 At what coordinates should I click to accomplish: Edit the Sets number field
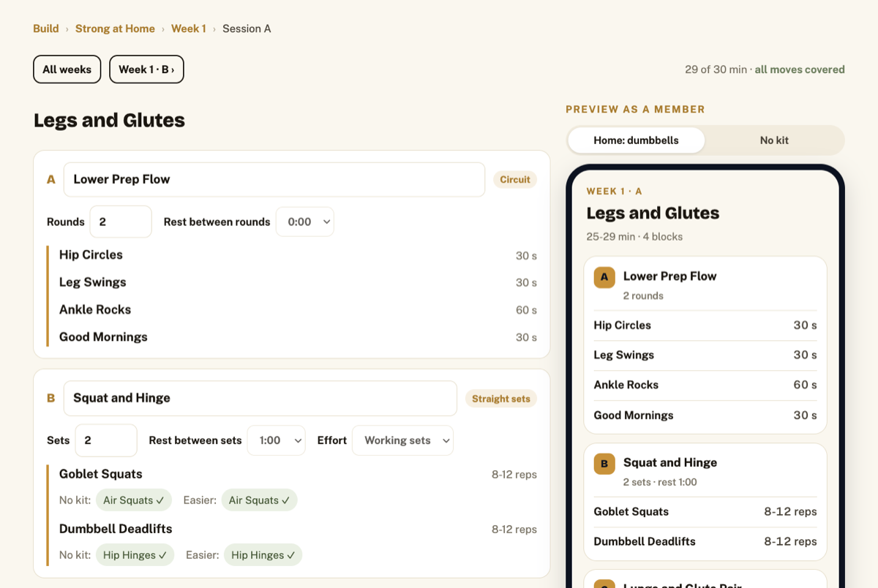click(106, 440)
